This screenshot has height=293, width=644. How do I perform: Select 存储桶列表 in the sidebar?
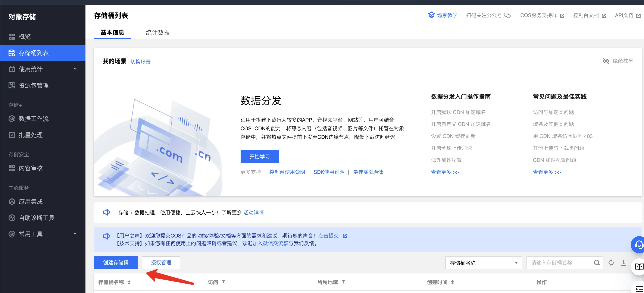tap(43, 53)
